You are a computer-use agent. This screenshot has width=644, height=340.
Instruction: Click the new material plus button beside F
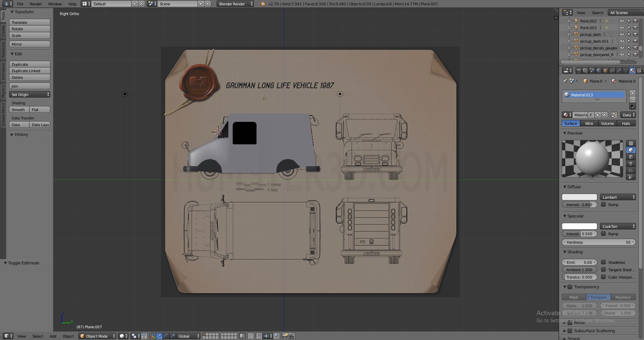point(598,115)
